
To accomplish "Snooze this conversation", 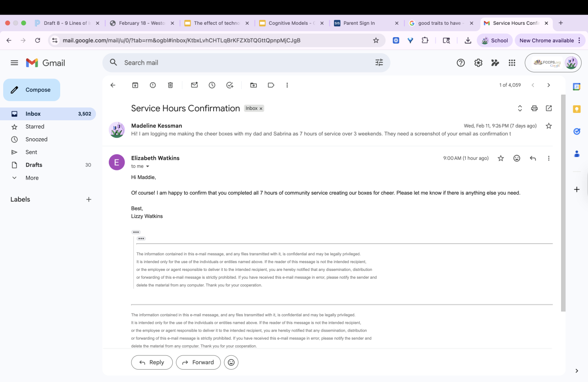I will 212,85.
